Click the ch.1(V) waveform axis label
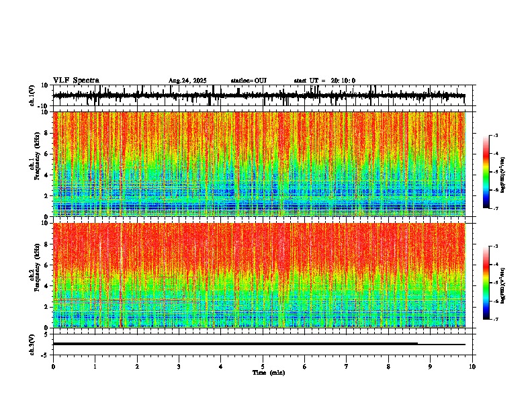 [32, 95]
